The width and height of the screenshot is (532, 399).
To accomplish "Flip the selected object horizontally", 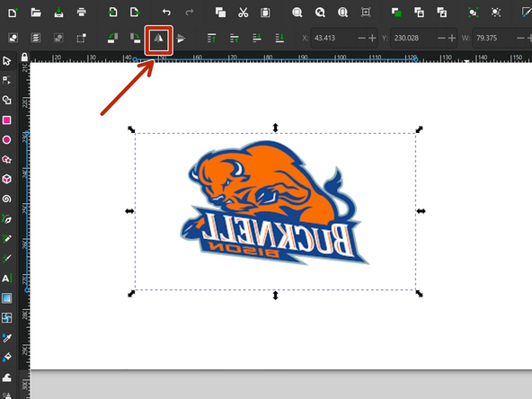I will 158,39.
